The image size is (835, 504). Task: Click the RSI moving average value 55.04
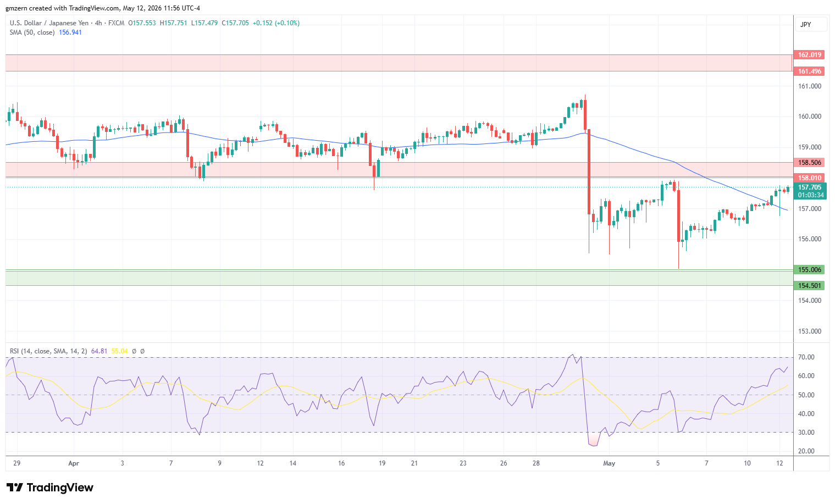119,351
